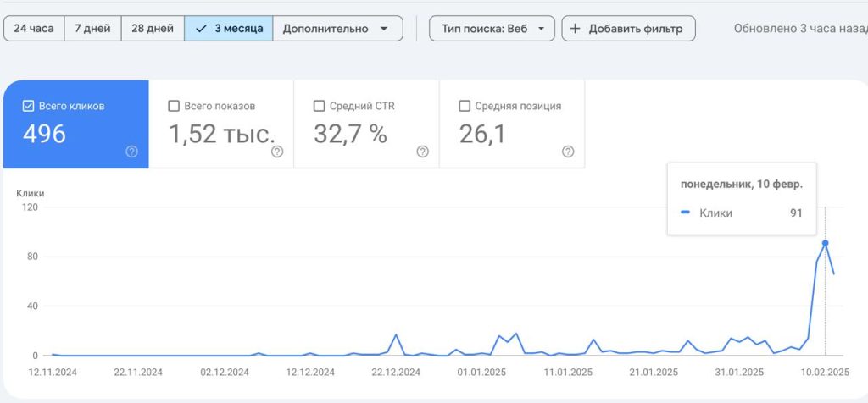Click the chart data point for 10 февр.

pyautogui.click(x=825, y=243)
